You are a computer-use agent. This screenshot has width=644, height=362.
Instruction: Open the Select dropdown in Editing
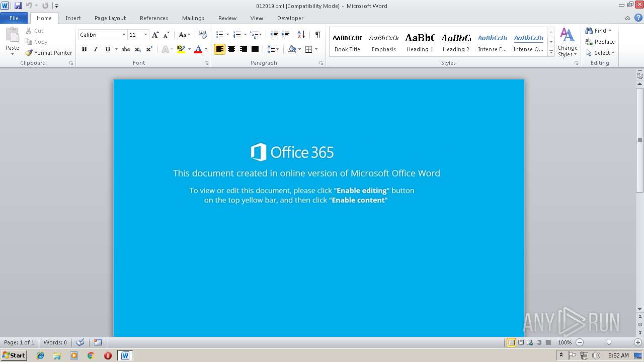(600, 53)
